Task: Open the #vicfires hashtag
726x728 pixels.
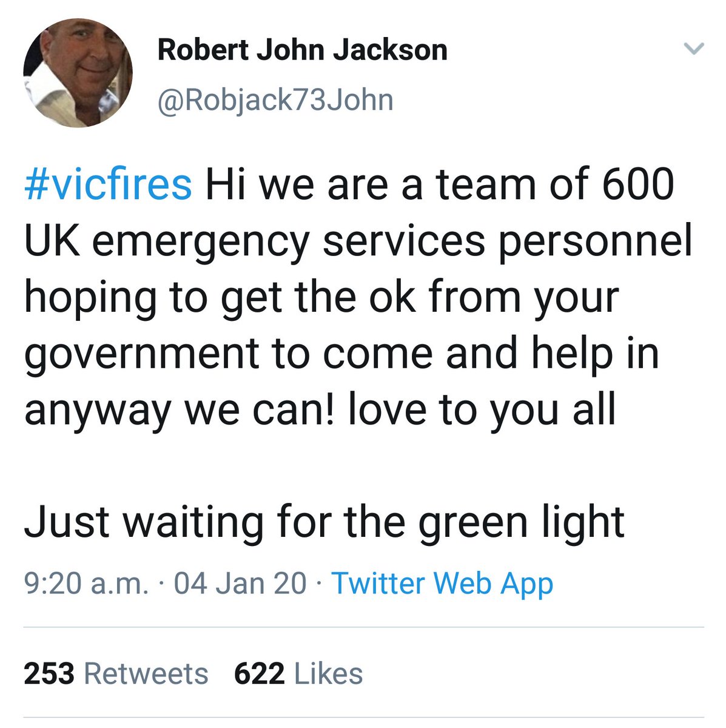Action: click(108, 184)
